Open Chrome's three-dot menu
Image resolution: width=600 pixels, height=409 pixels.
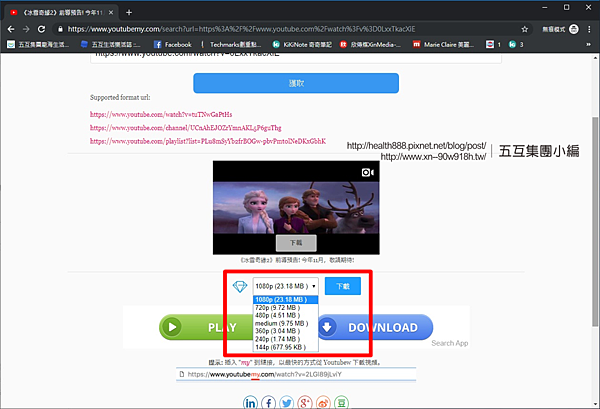[x=589, y=29]
